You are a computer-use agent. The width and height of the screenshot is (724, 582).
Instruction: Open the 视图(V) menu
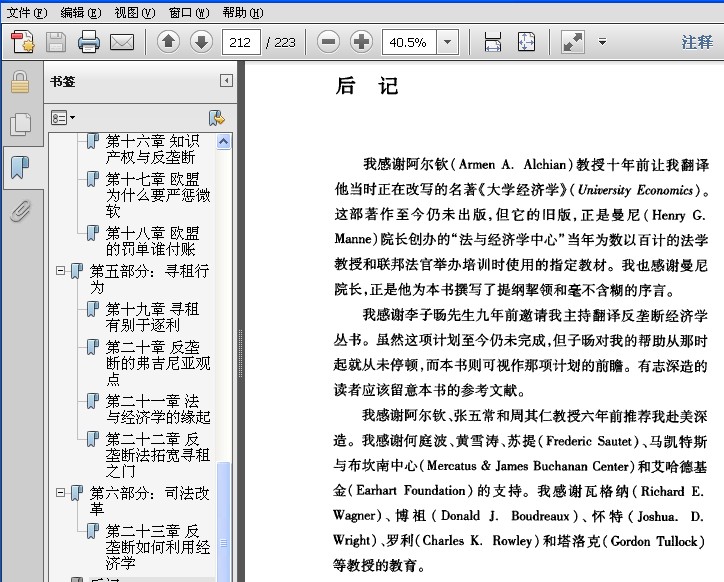tap(134, 12)
